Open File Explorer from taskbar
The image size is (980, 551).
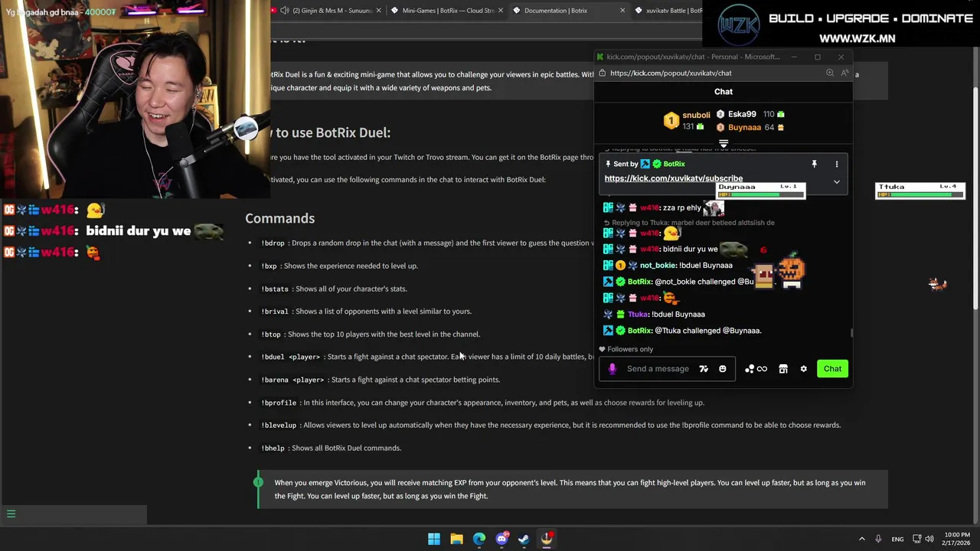click(456, 539)
